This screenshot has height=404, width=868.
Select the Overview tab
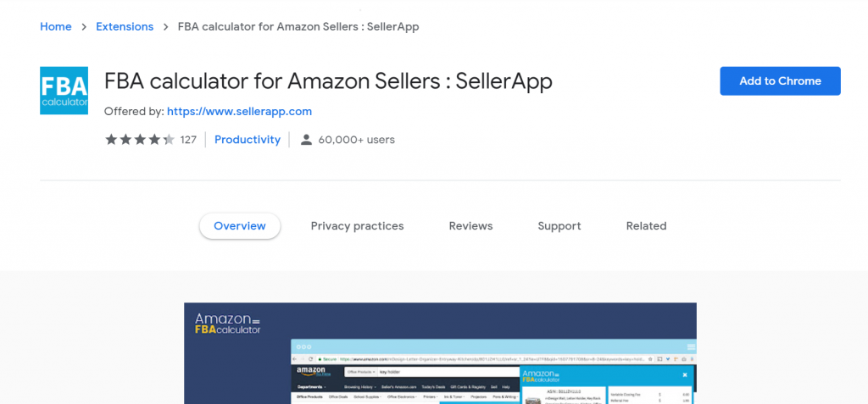point(240,226)
